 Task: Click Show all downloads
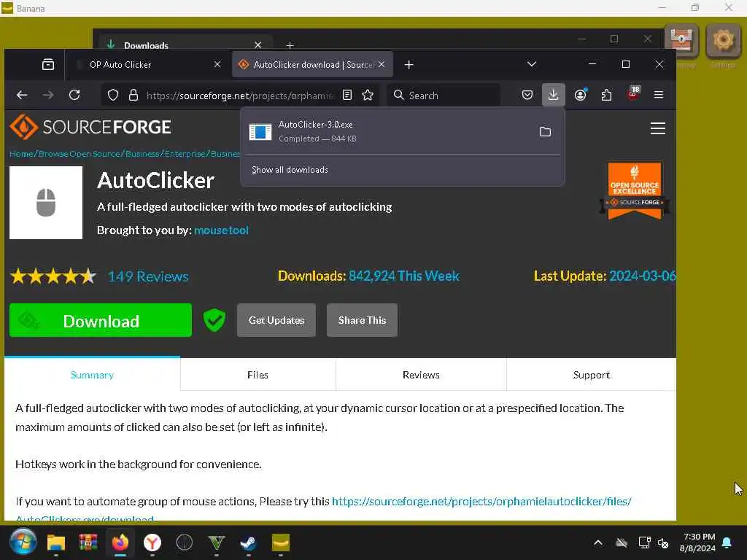[290, 169]
